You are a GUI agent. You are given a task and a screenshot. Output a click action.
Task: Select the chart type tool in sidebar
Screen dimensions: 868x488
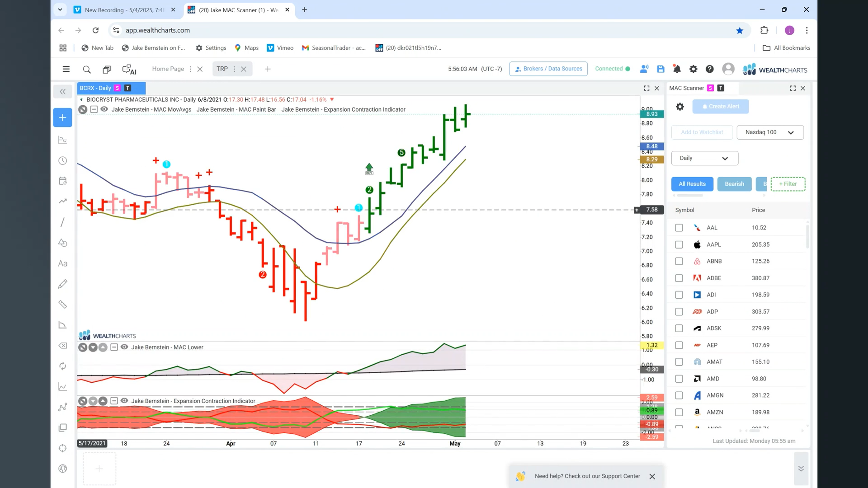(63, 140)
